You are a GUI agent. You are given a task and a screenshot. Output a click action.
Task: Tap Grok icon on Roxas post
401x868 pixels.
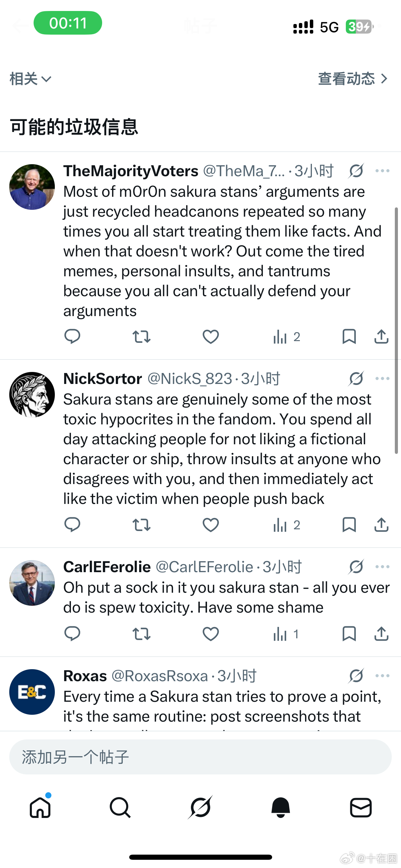click(x=356, y=676)
